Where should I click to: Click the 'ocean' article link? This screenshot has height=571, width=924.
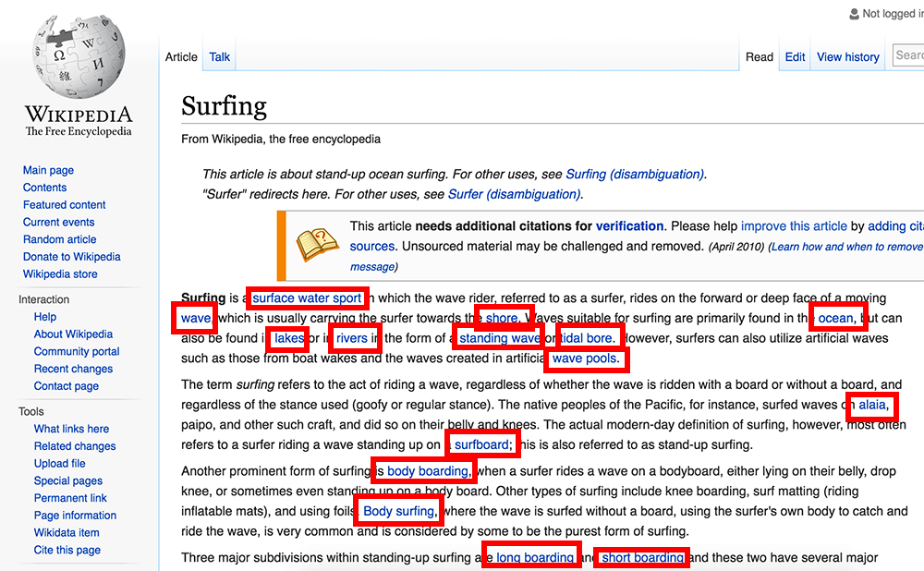[x=835, y=318]
